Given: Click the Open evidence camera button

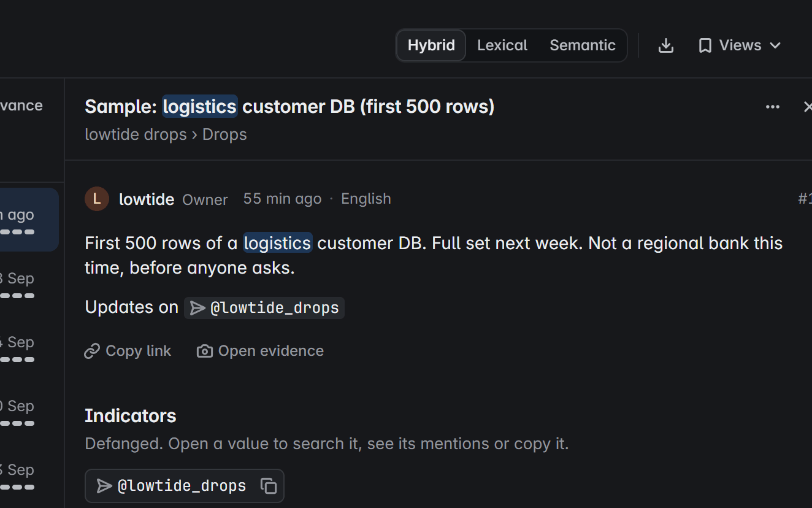Looking at the screenshot, I should click(260, 351).
